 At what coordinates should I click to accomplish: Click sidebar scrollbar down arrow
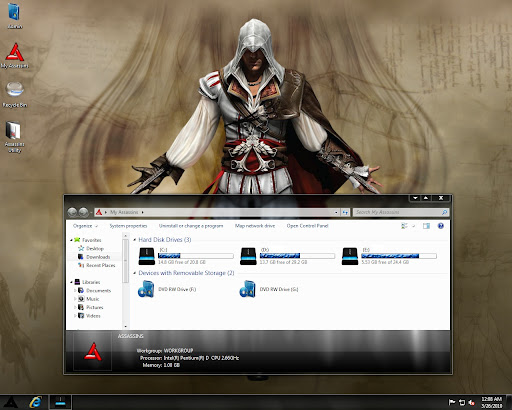(x=125, y=326)
